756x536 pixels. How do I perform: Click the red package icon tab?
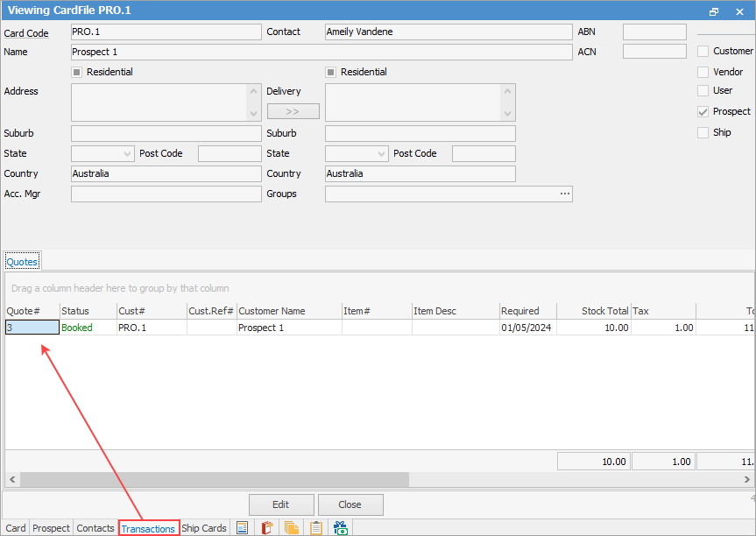click(x=268, y=528)
